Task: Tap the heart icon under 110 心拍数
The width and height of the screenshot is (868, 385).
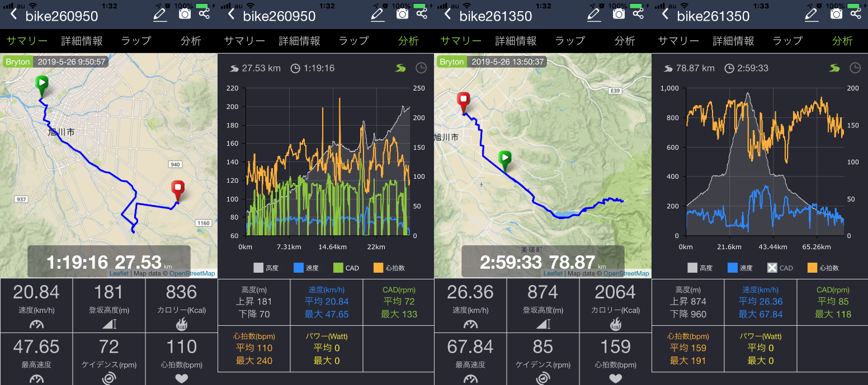Action: click(182, 378)
